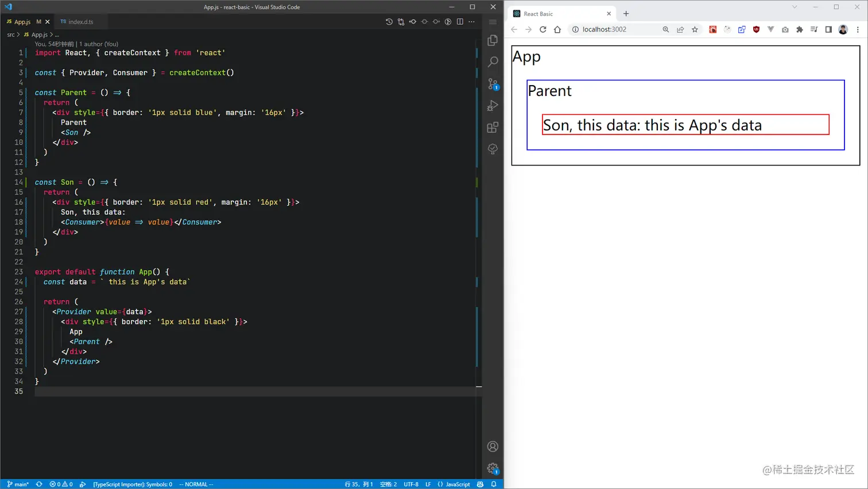Click the Copilot icon in status bar
Screen dimensions: 868x489
(480, 484)
